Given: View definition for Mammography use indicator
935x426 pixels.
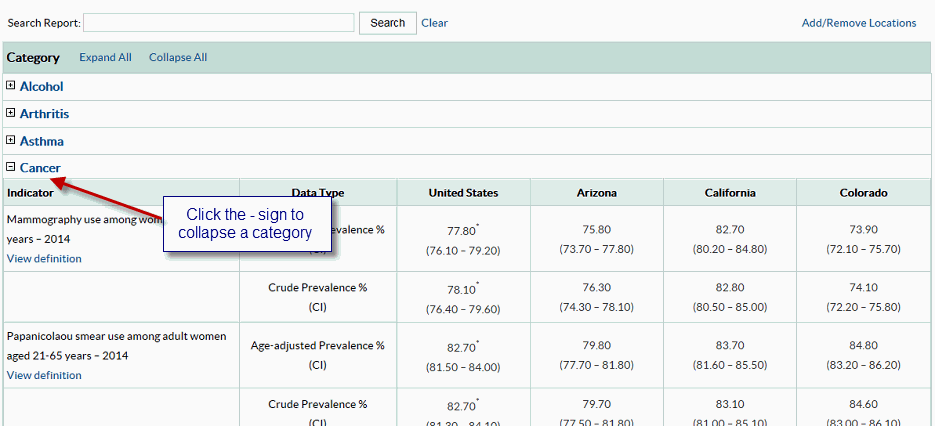Looking at the screenshot, I should pyautogui.click(x=44, y=259).
